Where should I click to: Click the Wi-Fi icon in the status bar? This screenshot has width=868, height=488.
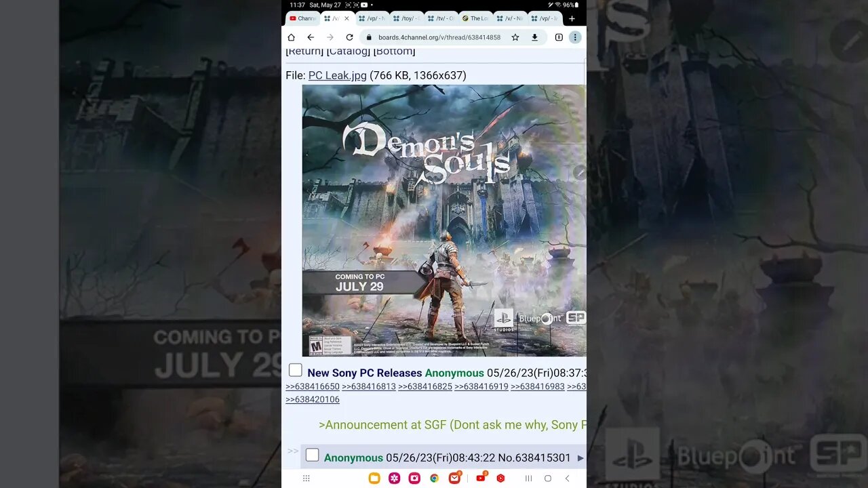pos(558,5)
